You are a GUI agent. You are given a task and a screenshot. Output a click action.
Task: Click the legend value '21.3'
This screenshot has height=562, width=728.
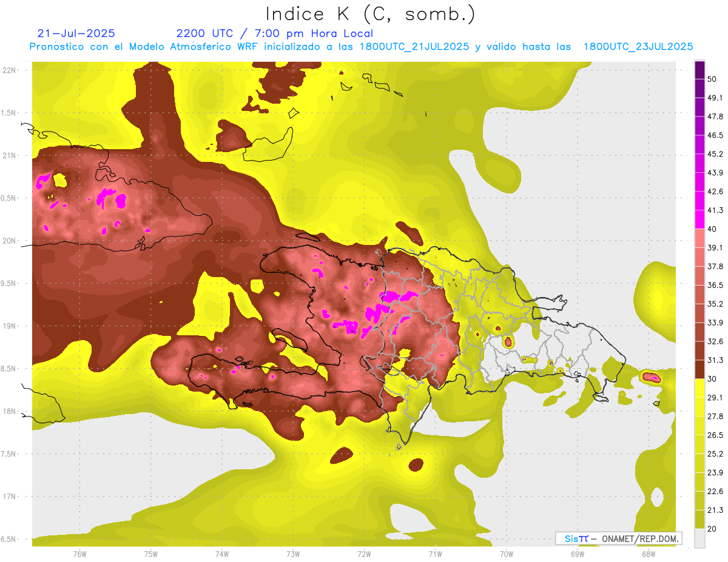tap(715, 510)
